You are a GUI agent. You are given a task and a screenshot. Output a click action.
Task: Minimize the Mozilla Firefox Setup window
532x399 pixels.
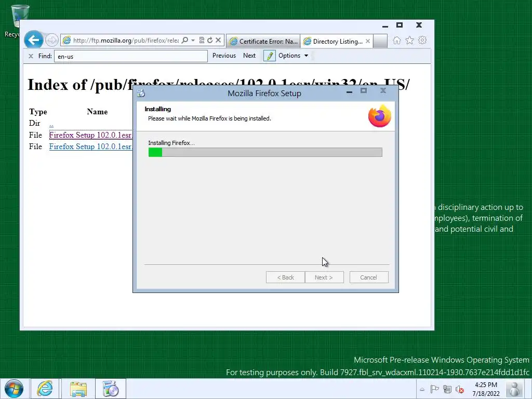[349, 91]
